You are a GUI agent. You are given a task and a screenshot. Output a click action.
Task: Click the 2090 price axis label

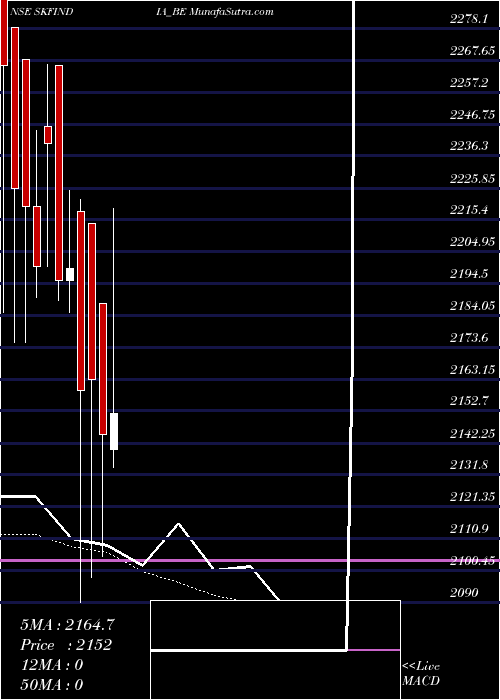[x=464, y=592]
